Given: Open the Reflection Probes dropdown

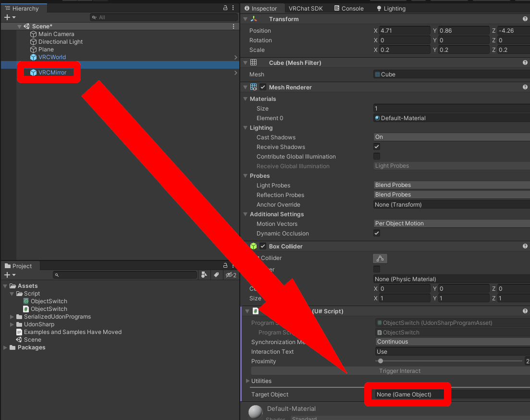Looking at the screenshot, I should tap(452, 195).
